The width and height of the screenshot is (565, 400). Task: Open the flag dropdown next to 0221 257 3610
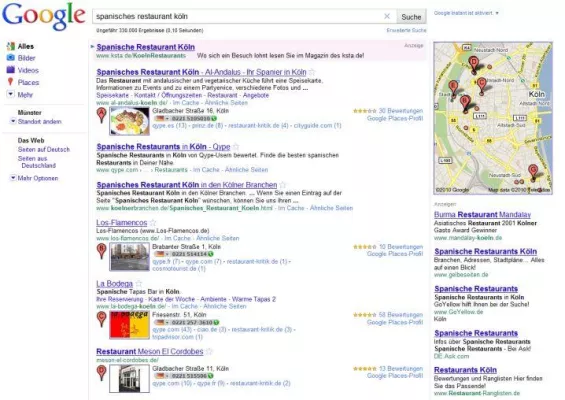pos(161,322)
